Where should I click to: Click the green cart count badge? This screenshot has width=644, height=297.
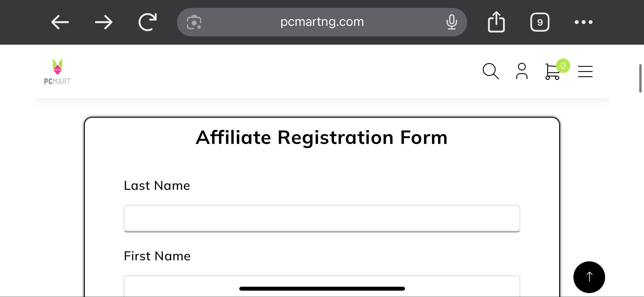(x=563, y=66)
